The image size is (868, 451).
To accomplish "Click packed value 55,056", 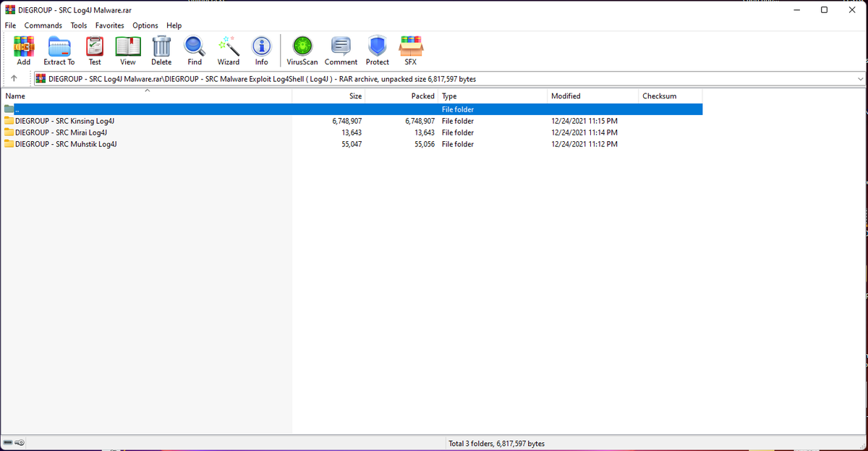I will click(x=425, y=144).
